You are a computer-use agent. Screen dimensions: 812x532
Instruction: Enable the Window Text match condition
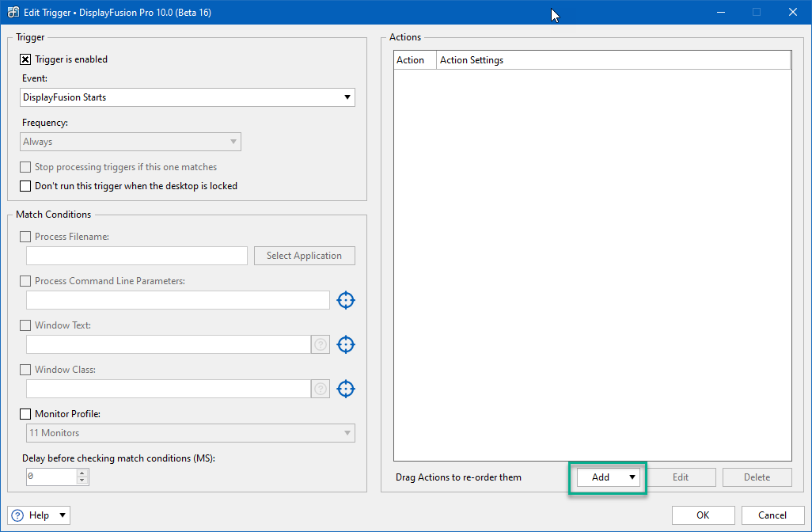25,325
